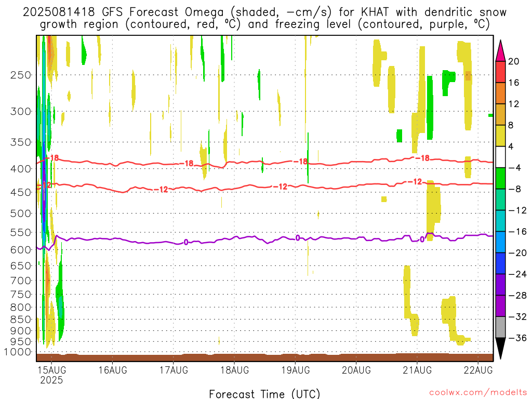
Task: Select the 900 pressure level label
Action: pos(21,331)
